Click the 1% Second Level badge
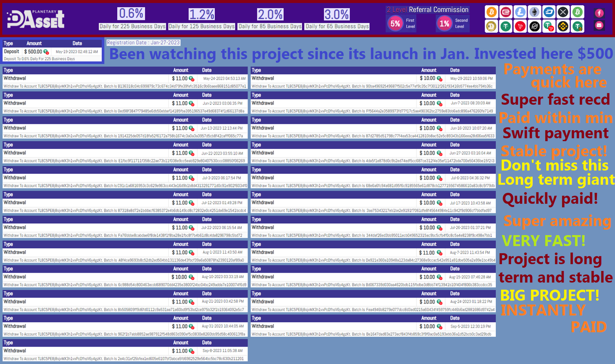 point(444,23)
